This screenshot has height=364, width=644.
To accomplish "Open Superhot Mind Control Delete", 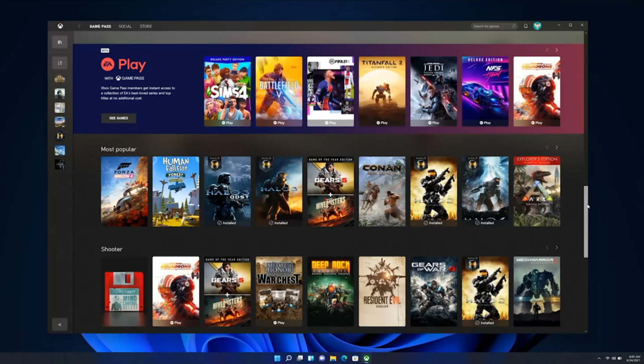I will [124, 291].
